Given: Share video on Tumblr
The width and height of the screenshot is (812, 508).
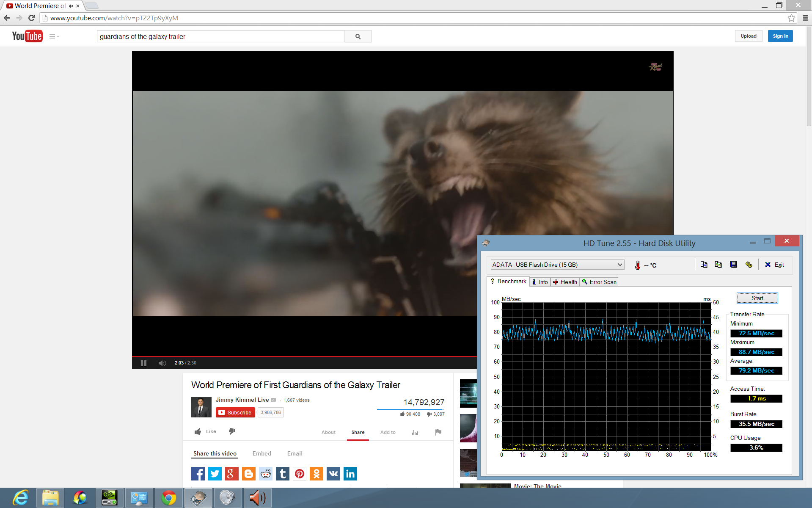Looking at the screenshot, I should pyautogui.click(x=283, y=474).
